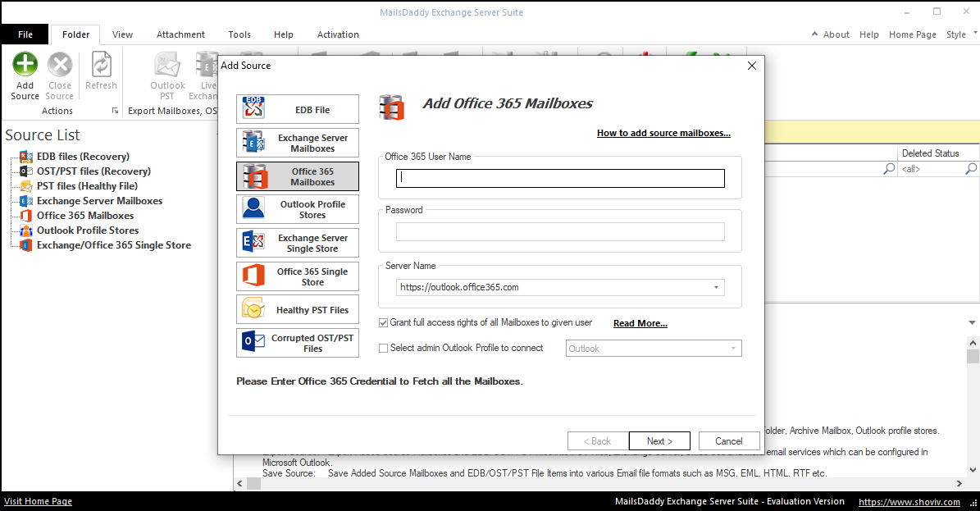Select EDB File source type
The image size is (980, 511).
point(298,109)
